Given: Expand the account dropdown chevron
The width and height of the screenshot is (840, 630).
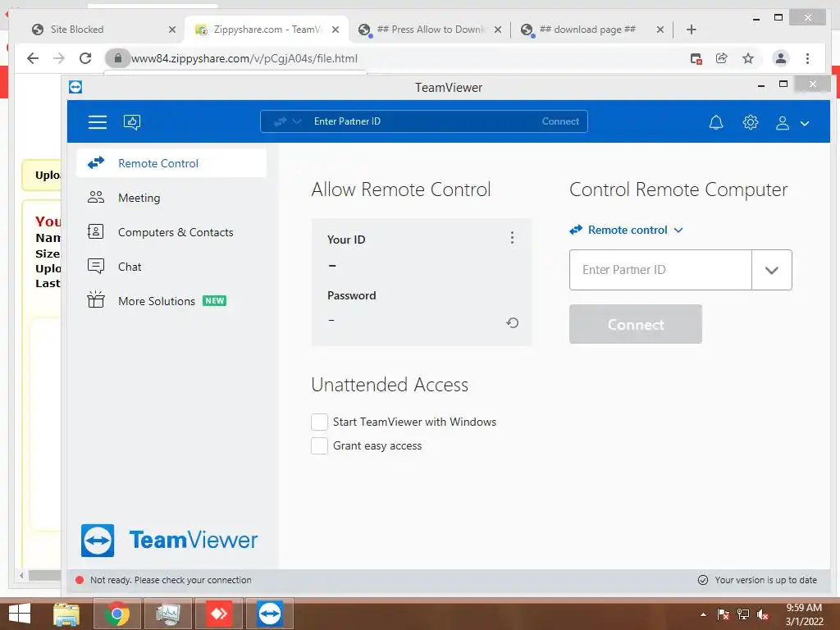Looking at the screenshot, I should tap(805, 123).
